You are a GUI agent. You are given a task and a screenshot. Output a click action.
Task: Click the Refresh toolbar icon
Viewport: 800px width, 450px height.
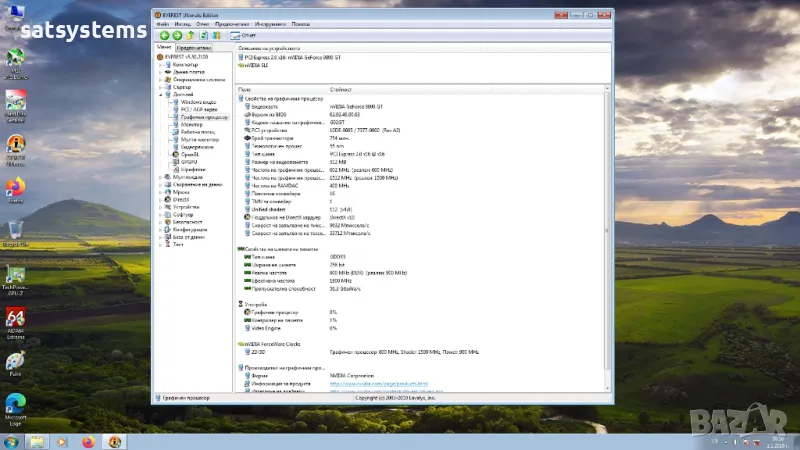pos(203,35)
